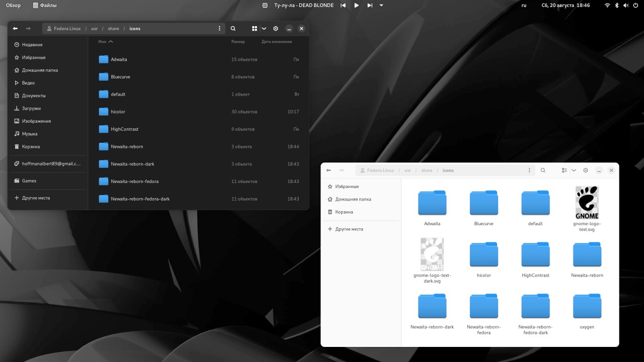Open gear menu in dark Files window

tap(276, 29)
